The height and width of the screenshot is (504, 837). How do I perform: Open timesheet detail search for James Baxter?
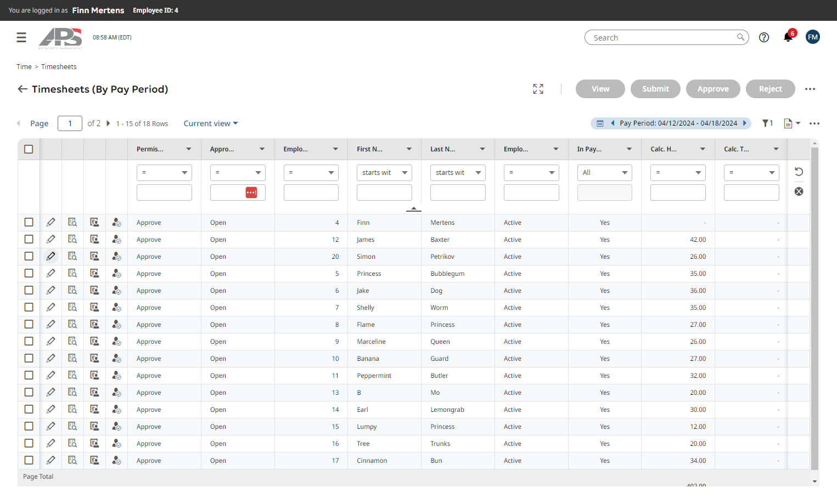72,239
